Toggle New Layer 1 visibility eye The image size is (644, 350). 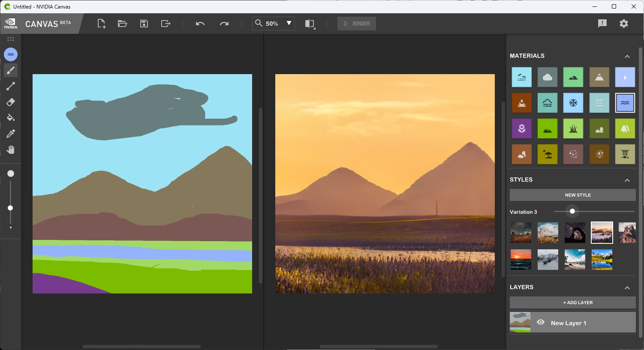click(541, 322)
